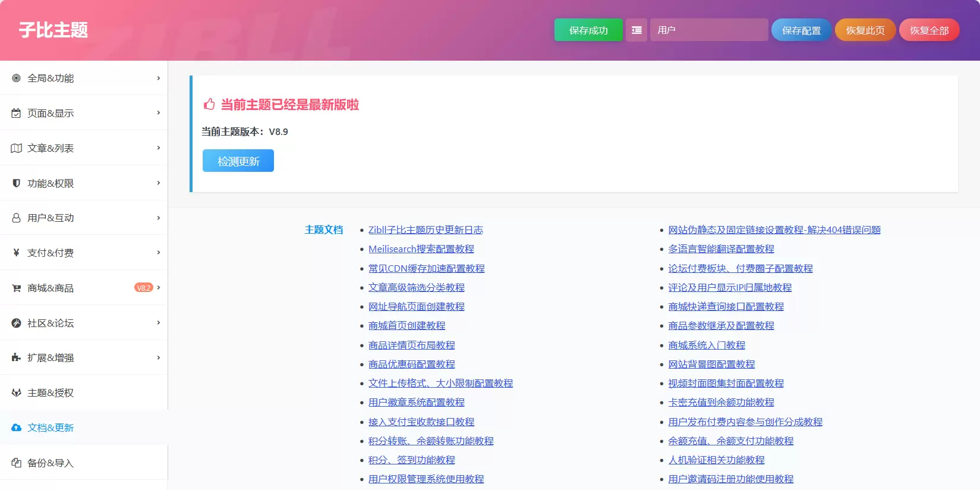This screenshot has width=980, height=490.
Task: Expand 全局&功能 chevron arrow
Action: coord(159,78)
